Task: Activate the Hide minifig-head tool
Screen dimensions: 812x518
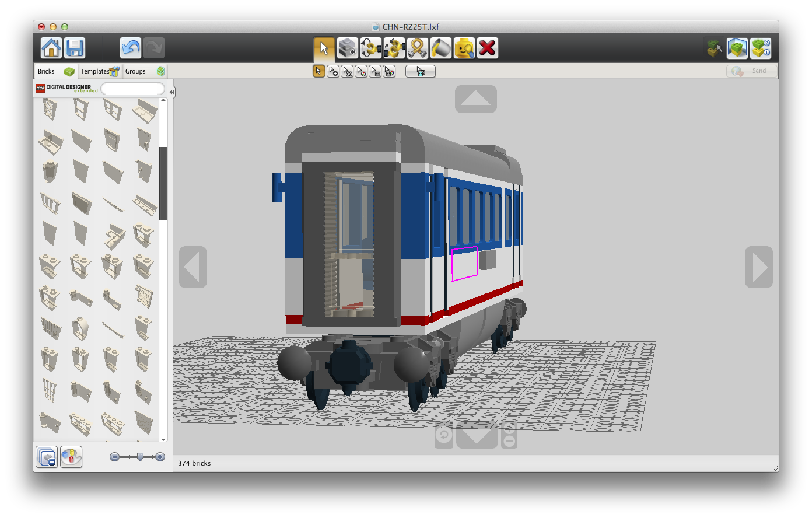Action: (464, 48)
